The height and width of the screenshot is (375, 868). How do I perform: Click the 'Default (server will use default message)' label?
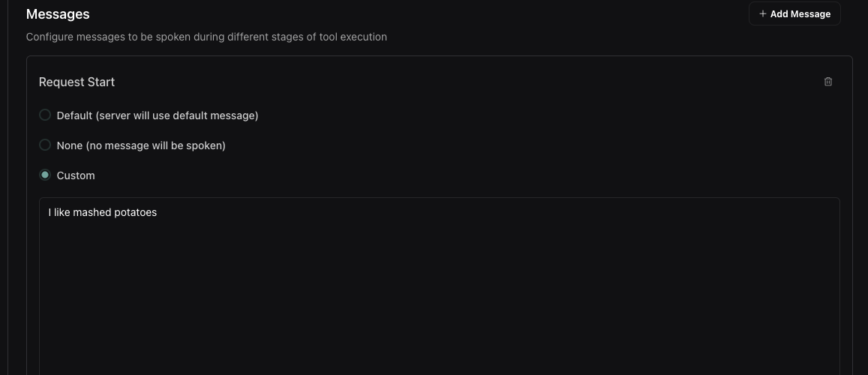coord(158,115)
